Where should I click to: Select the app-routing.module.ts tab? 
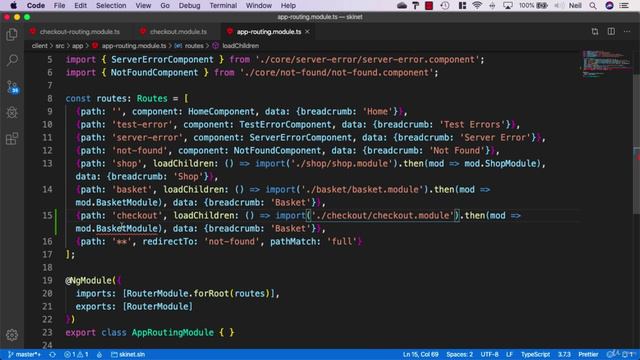click(x=269, y=31)
